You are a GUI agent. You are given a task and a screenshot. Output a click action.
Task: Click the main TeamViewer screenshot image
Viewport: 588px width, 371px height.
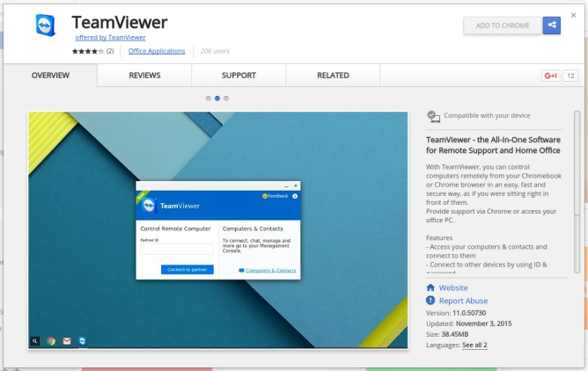(218, 229)
